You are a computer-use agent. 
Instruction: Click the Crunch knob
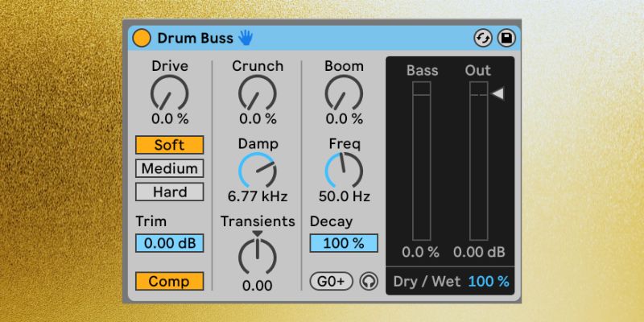coord(258,93)
